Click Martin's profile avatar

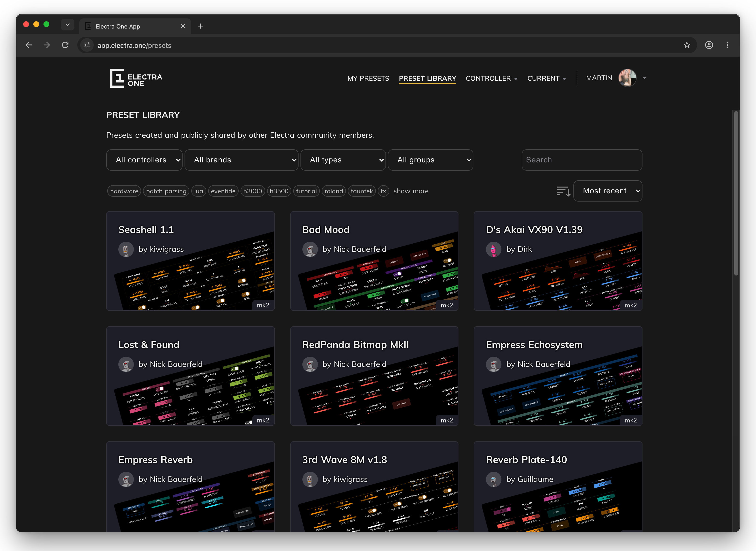pyautogui.click(x=627, y=78)
